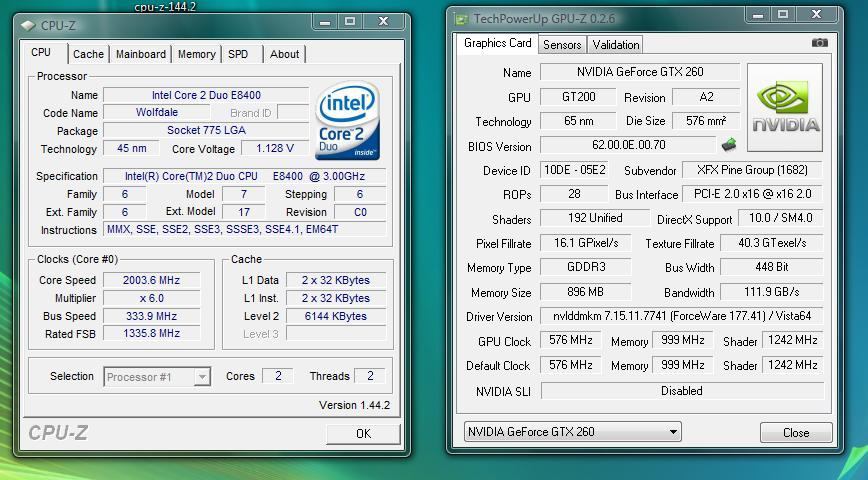The height and width of the screenshot is (480, 868).
Task: Open the Mainboard tab in CPU-Z
Action: tap(141, 54)
